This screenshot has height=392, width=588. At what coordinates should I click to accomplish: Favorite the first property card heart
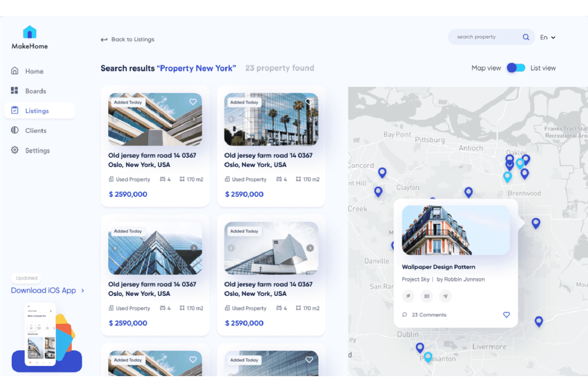193,102
